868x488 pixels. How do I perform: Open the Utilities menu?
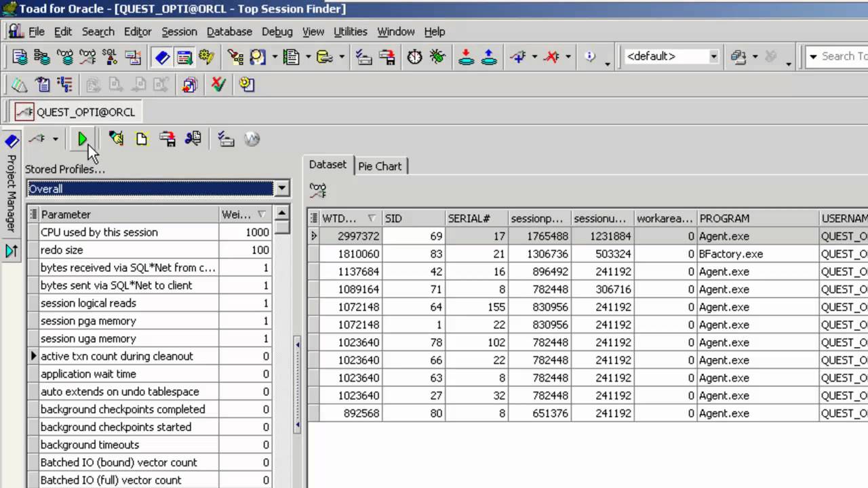[x=350, y=31]
